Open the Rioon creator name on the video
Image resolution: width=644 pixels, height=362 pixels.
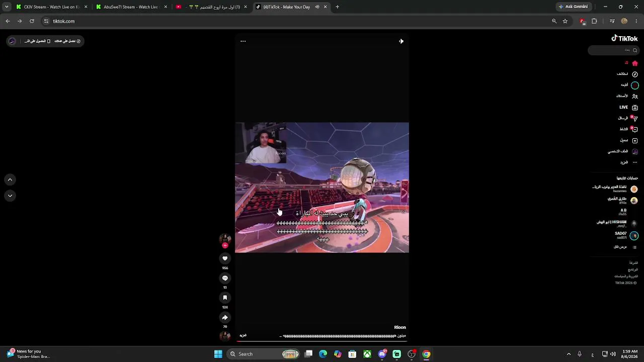400,327
